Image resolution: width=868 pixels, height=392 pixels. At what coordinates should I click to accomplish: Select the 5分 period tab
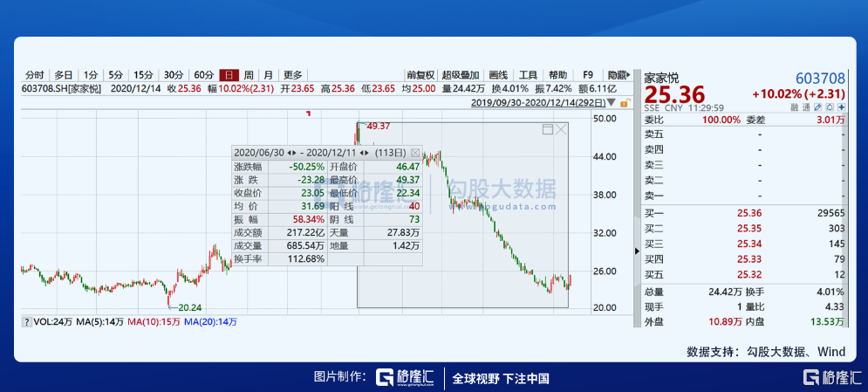115,75
